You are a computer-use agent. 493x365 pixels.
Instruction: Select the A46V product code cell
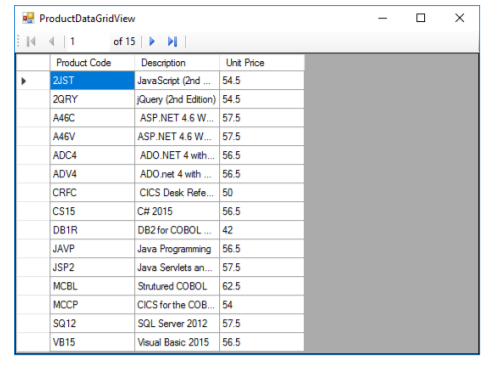[x=92, y=136]
